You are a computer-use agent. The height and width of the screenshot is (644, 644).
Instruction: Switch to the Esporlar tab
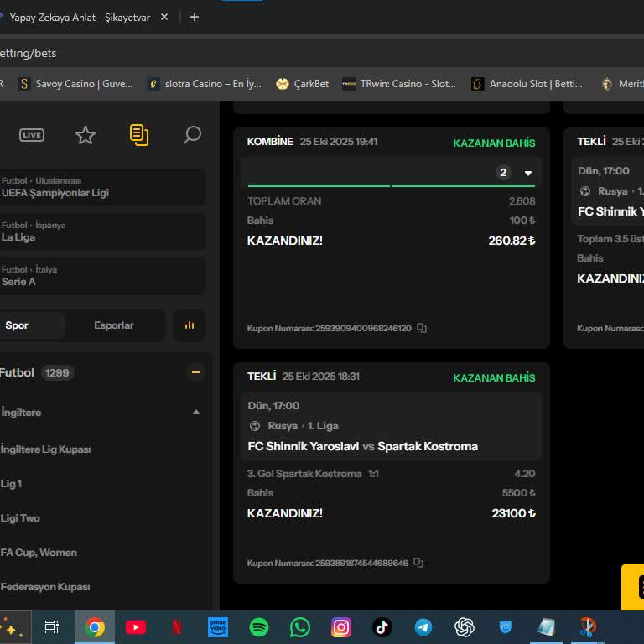[114, 325]
